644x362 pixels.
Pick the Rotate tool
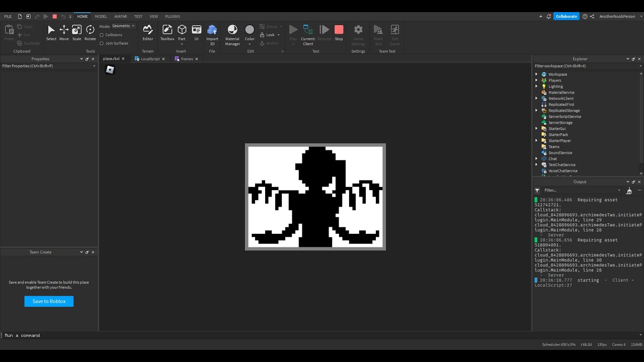coord(90,33)
